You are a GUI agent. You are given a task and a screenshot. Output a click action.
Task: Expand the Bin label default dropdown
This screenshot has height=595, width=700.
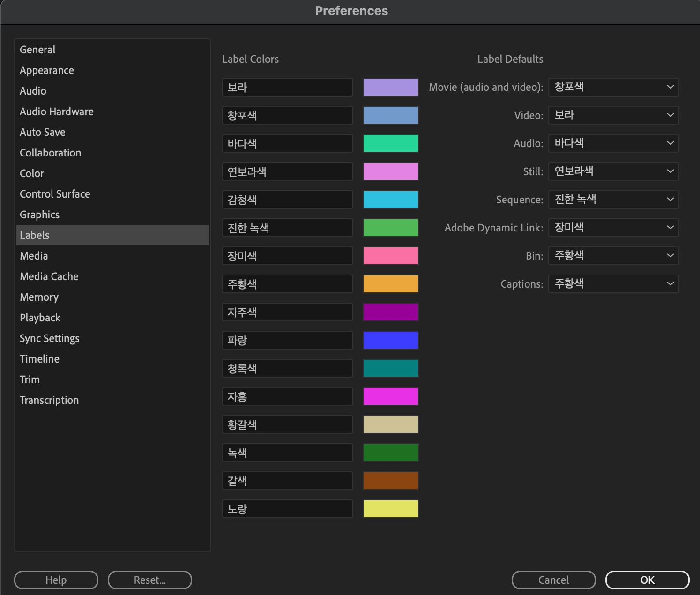click(613, 256)
